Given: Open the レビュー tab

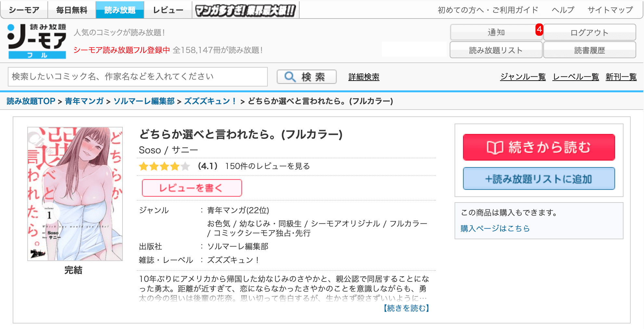Looking at the screenshot, I should 168,10.
